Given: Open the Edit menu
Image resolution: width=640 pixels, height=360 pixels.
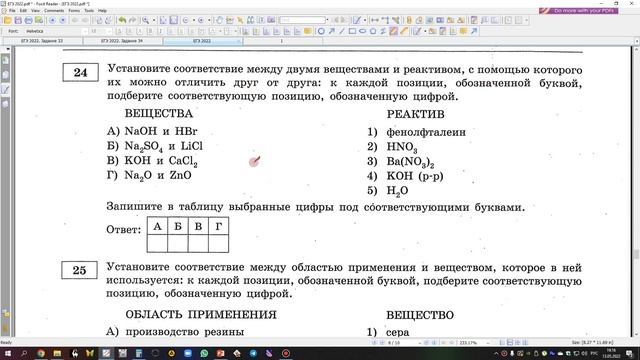Looking at the screenshot, I should 23,10.
